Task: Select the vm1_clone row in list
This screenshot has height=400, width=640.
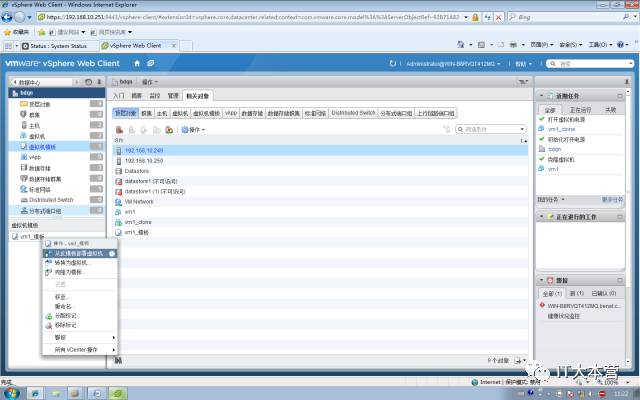Action: pos(320,222)
